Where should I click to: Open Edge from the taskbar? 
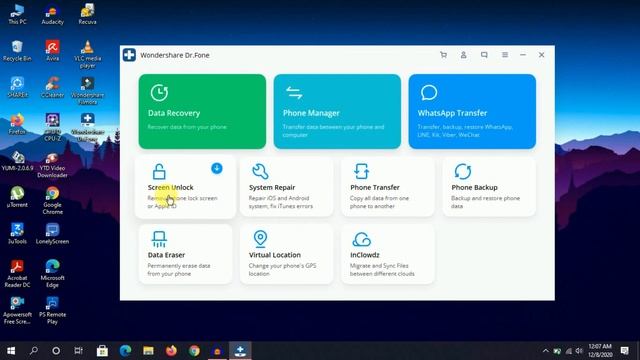click(x=125, y=350)
